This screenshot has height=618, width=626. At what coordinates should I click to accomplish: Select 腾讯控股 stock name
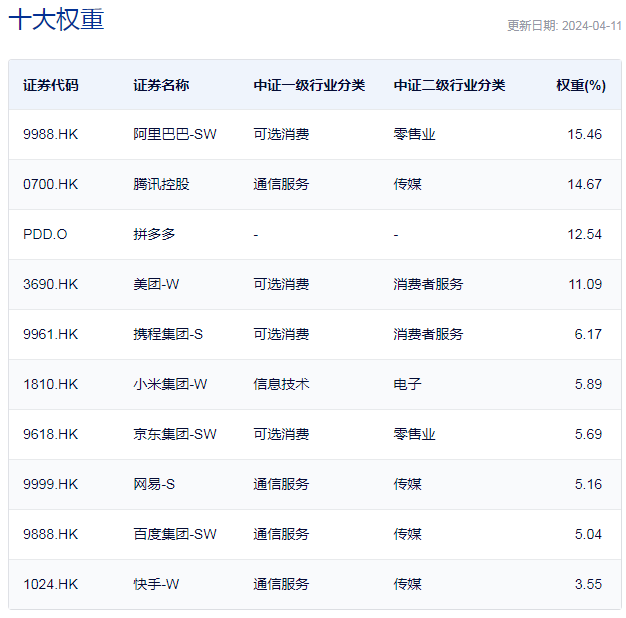click(161, 184)
